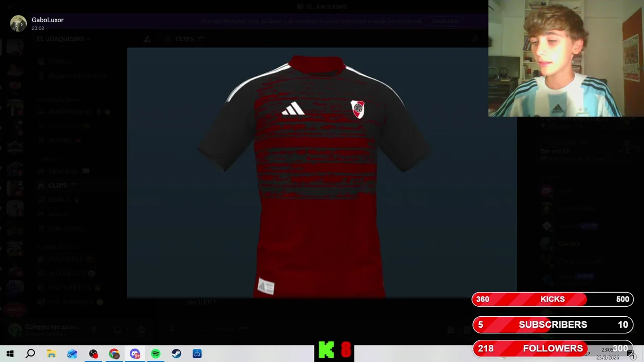The width and height of the screenshot is (644, 362).
Task: Click the webcam feed overlay
Action: click(566, 58)
